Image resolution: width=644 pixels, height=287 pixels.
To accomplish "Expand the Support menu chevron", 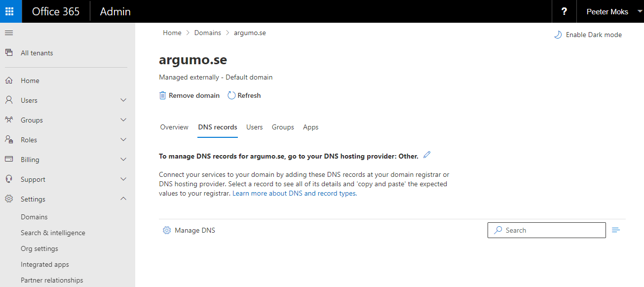I will click(x=123, y=179).
